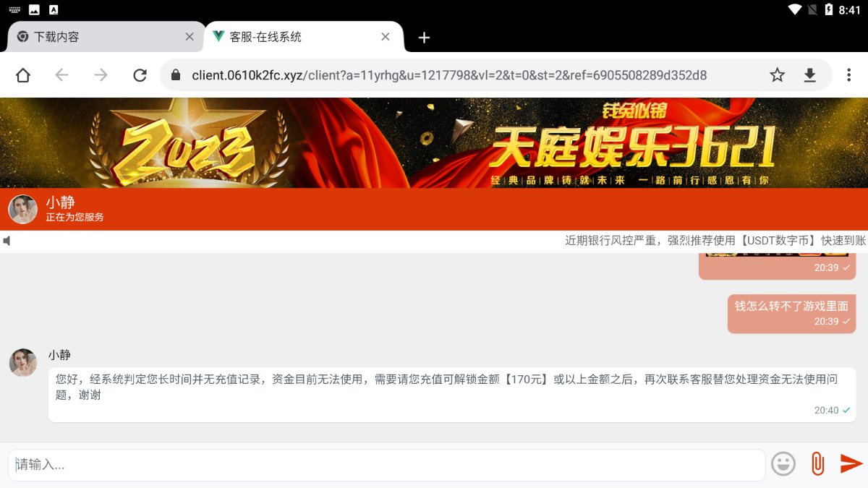Close the 客服-在线系统 tab
Viewport: 868px width, 488px height.
point(386,37)
